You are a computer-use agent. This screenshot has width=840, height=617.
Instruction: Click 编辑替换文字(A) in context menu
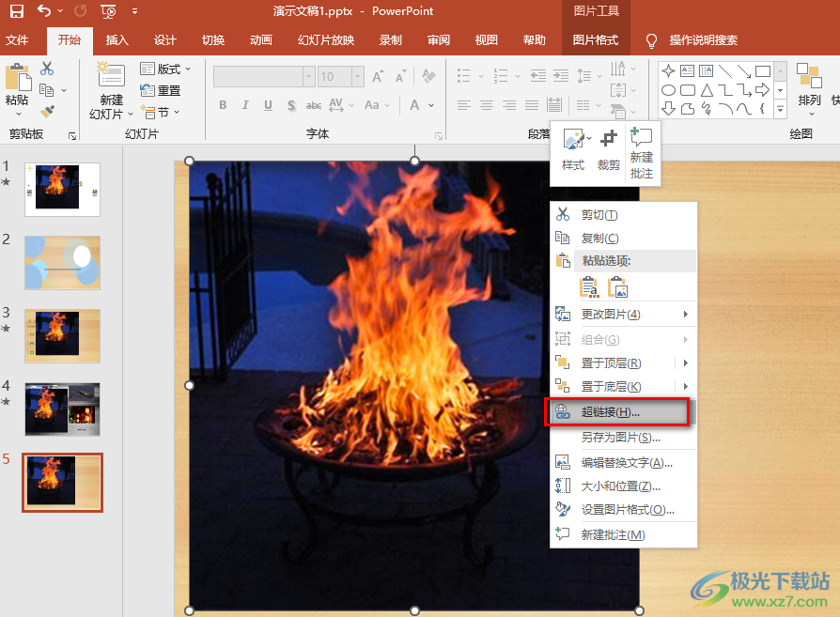tap(624, 462)
